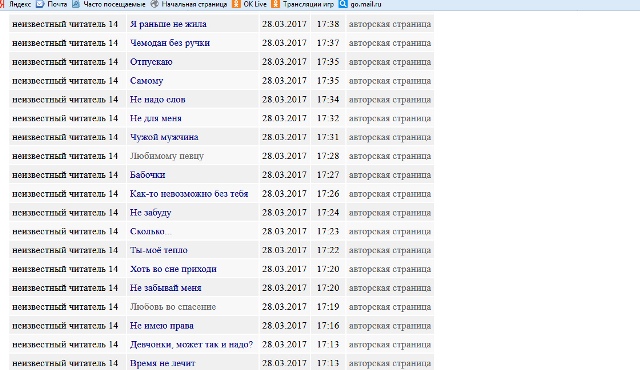The image size is (640, 370).
Task: Open OK Live bookmark icon
Action: [236, 4]
